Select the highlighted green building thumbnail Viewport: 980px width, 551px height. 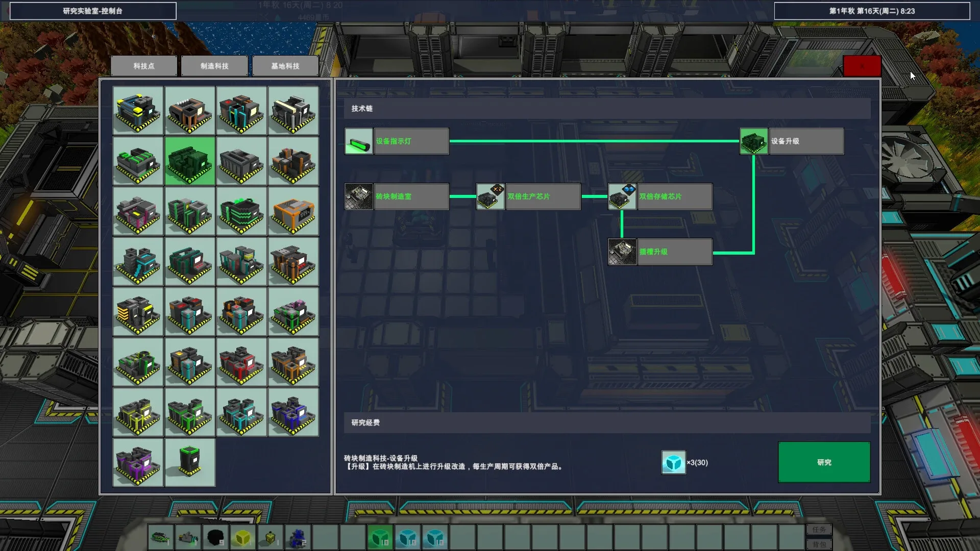point(189,161)
